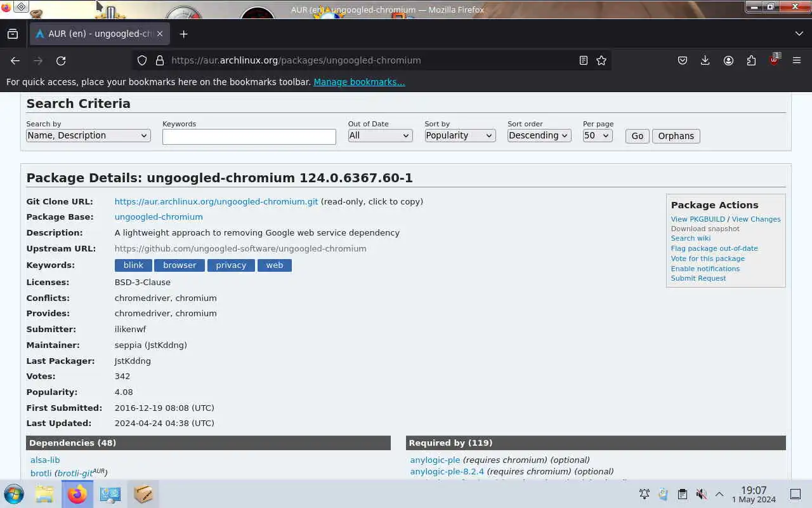Open the clock showing 19:07
This screenshot has height=508, width=812.
click(x=754, y=495)
